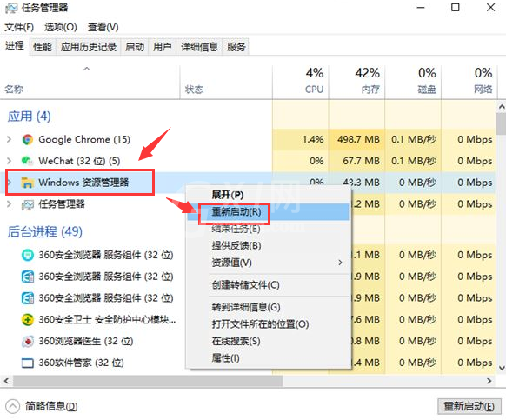
Task: Click the third 360安全浏览器 服务组件 icon
Action: point(28,298)
